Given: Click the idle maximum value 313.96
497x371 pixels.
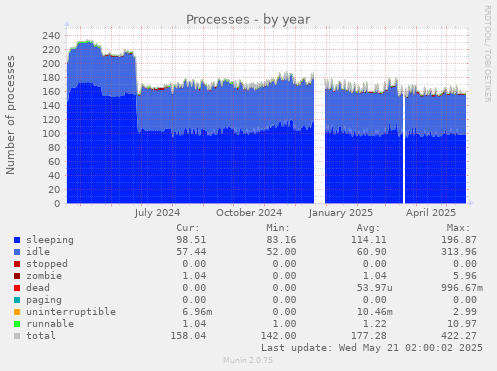Looking at the screenshot, I should pos(459,252).
